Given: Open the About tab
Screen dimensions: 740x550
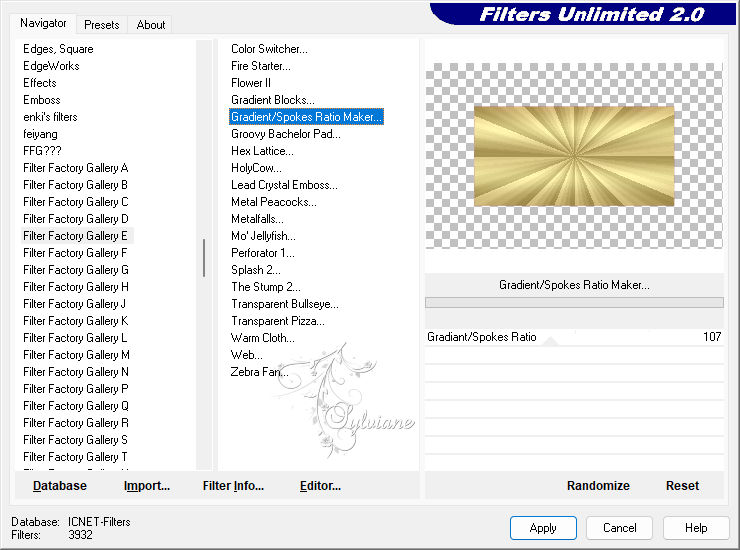Looking at the screenshot, I should pos(151,25).
